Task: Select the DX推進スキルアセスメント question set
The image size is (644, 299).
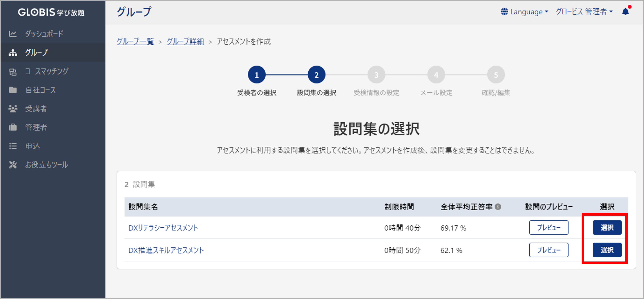Action: (x=607, y=250)
